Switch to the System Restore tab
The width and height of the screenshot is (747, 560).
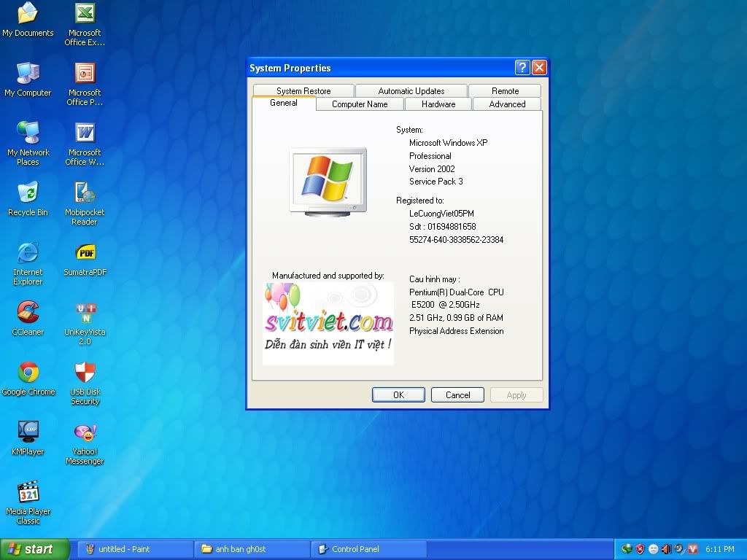(x=303, y=91)
